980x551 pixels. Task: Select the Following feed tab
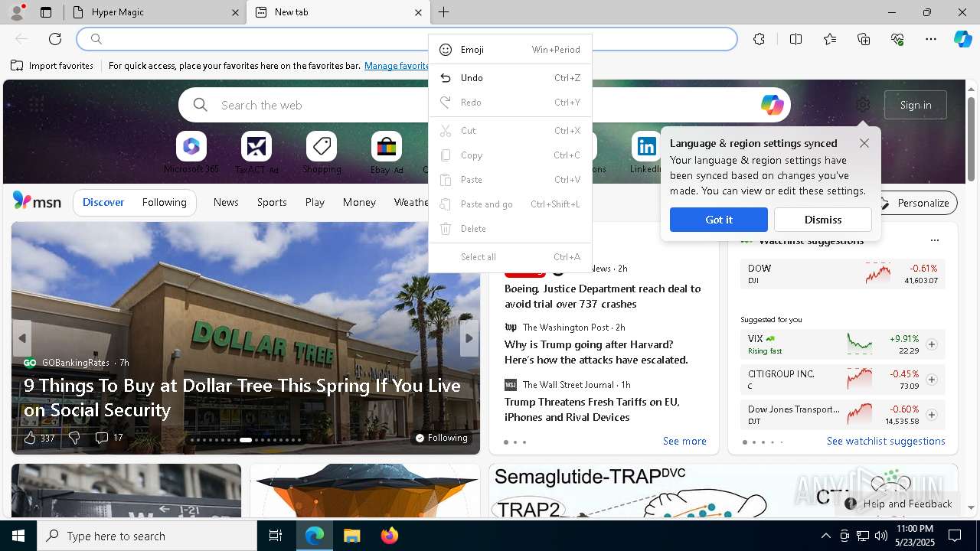(x=164, y=202)
